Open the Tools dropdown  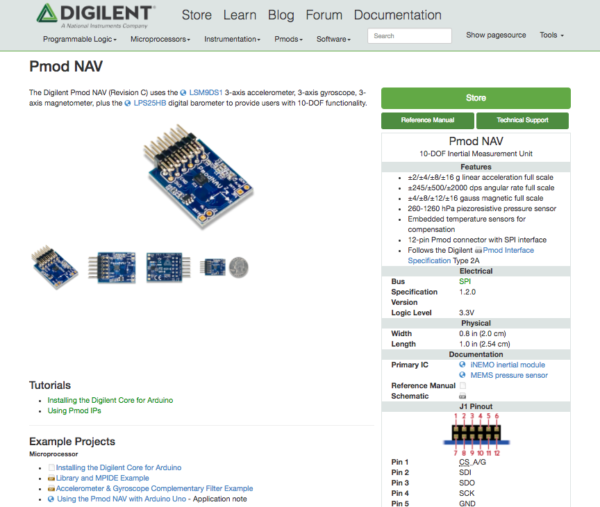point(551,35)
